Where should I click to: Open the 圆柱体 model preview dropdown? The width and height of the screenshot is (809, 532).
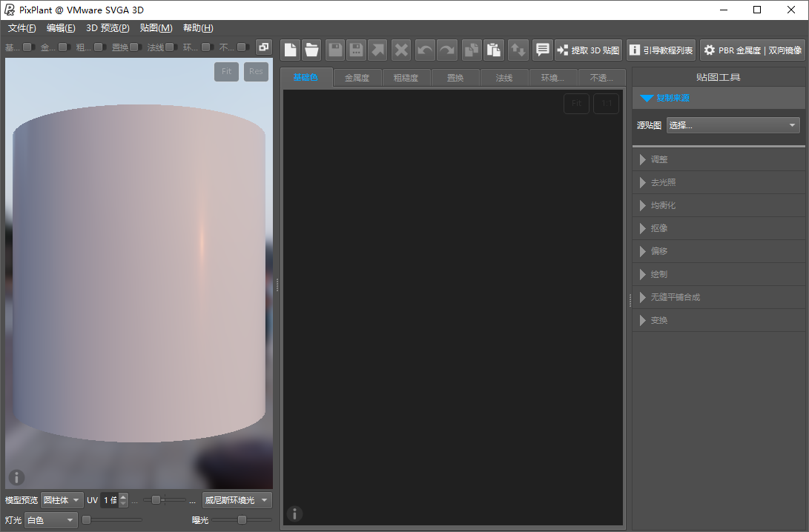click(x=62, y=500)
